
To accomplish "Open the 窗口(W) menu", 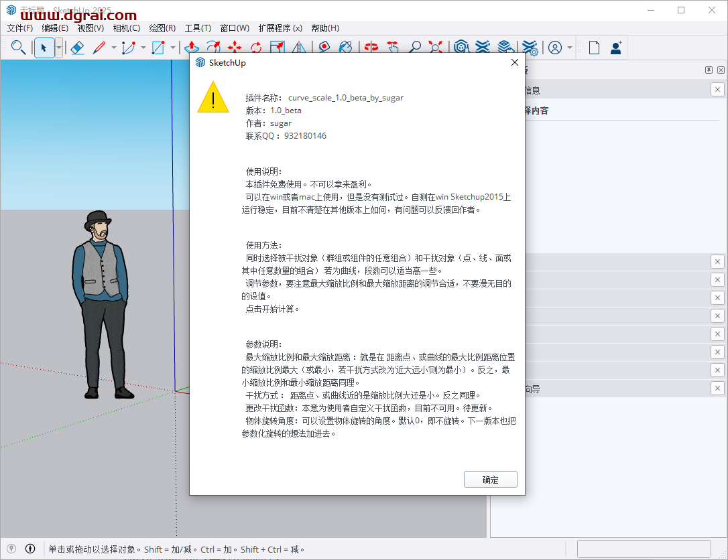I will [235, 28].
